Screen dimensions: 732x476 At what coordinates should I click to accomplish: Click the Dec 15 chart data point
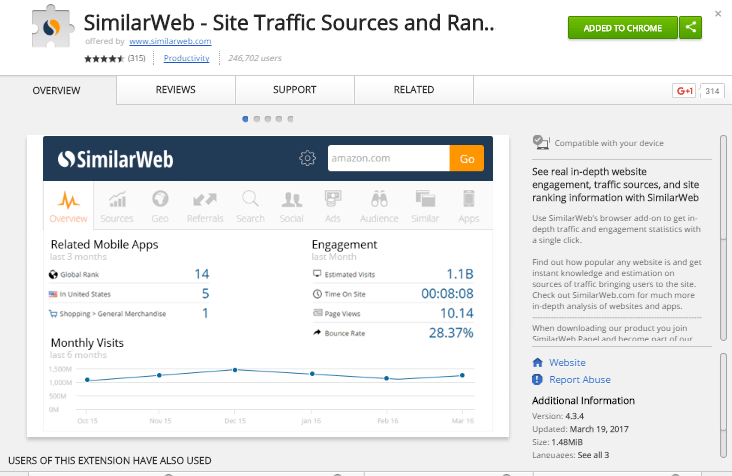(x=235, y=370)
